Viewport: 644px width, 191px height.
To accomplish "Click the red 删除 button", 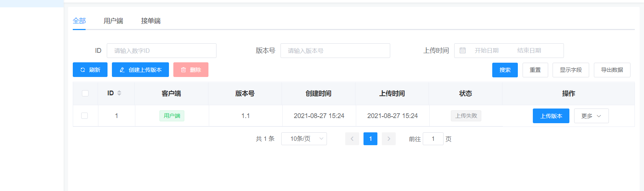I will tap(191, 70).
